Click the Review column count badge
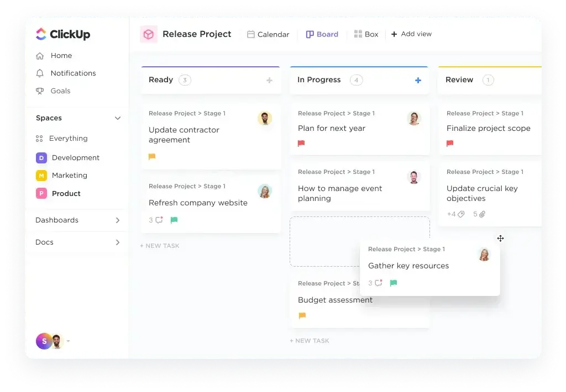566x392 pixels. click(x=488, y=80)
